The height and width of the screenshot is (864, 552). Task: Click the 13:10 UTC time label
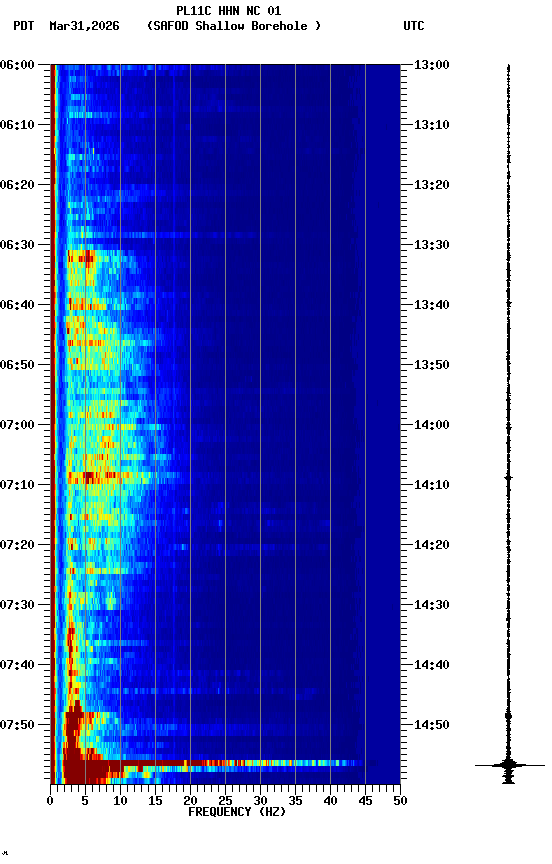pos(432,125)
